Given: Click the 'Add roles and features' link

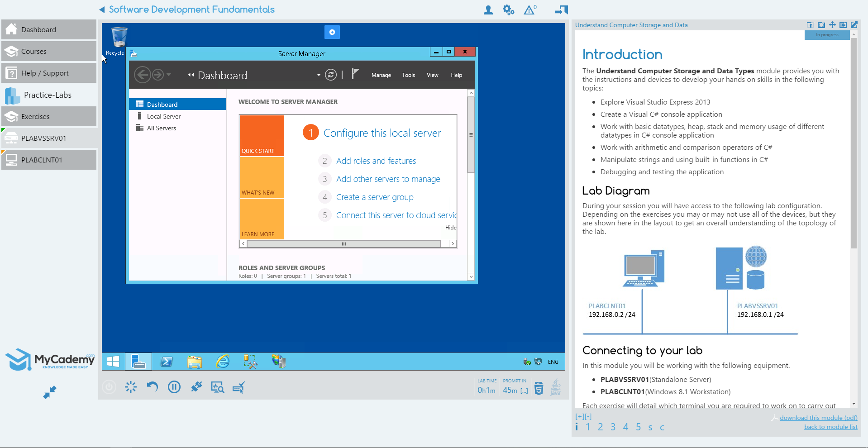Looking at the screenshot, I should click(x=376, y=161).
